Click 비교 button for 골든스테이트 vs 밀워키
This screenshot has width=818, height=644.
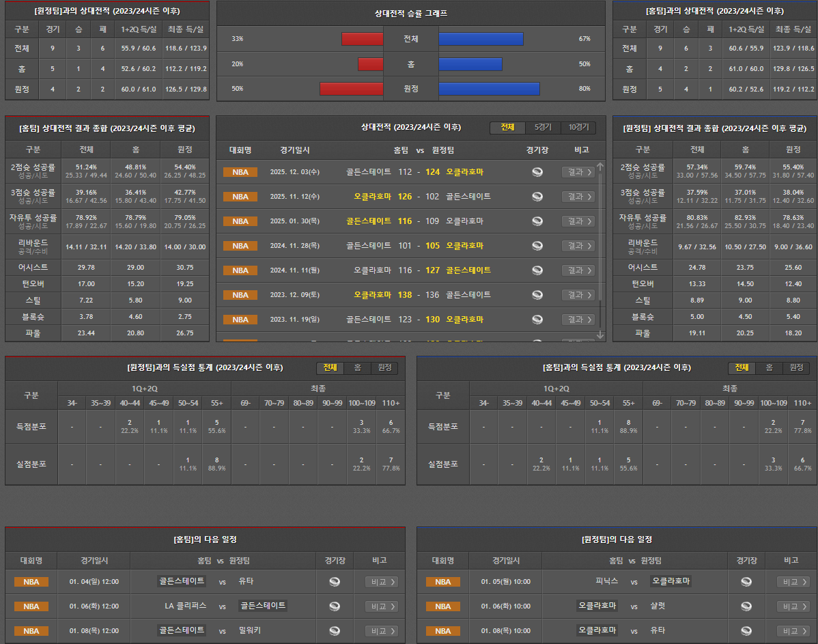pyautogui.click(x=381, y=631)
